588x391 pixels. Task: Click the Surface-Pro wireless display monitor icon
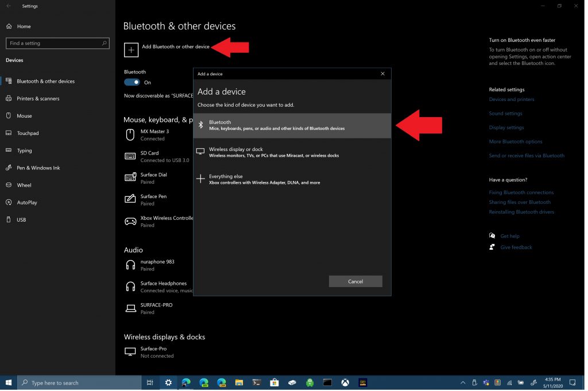click(130, 353)
